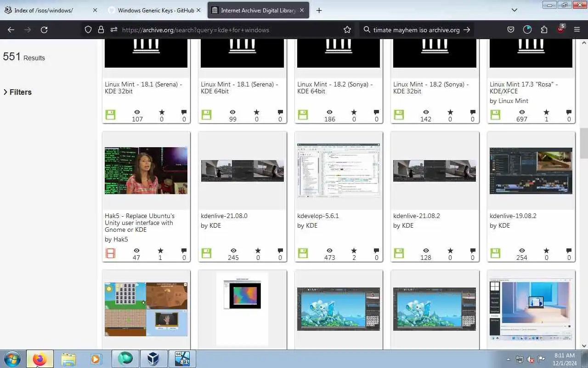Open Linux Mint 18.1 Serena KDE 64bit
588x368 pixels.
coord(239,87)
